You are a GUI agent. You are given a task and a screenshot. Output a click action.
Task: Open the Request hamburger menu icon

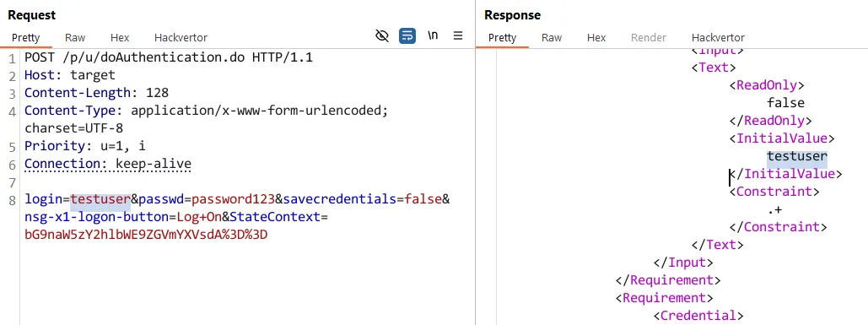tap(458, 35)
